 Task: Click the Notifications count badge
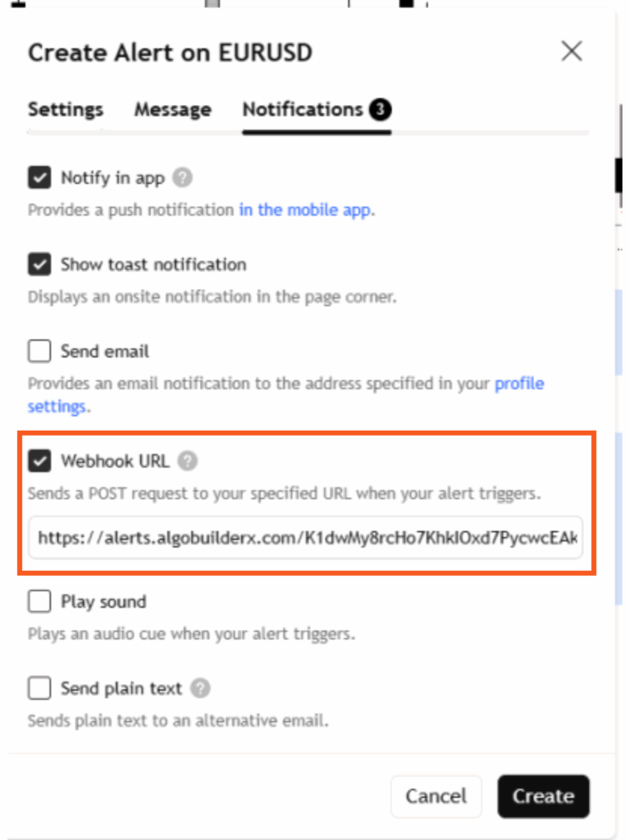(380, 109)
